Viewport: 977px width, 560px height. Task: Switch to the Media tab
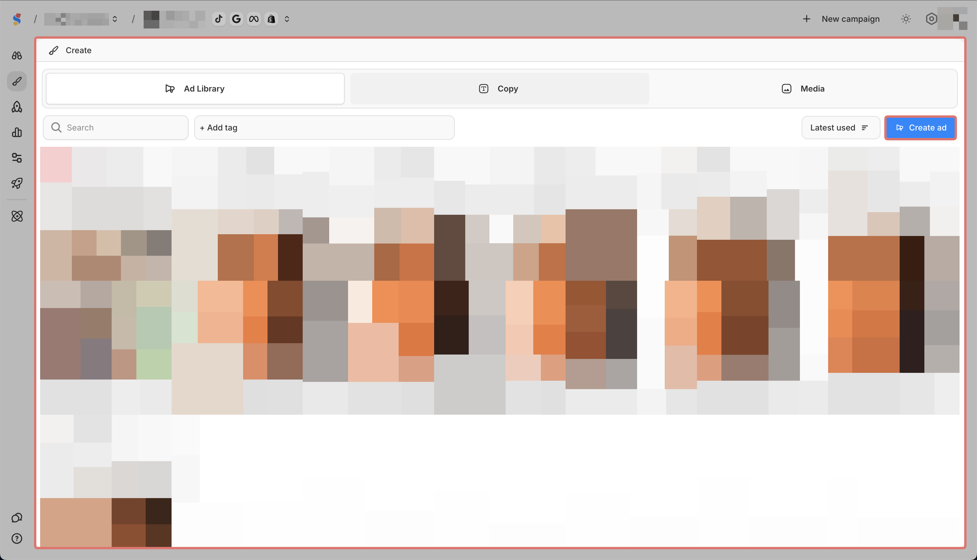click(803, 89)
